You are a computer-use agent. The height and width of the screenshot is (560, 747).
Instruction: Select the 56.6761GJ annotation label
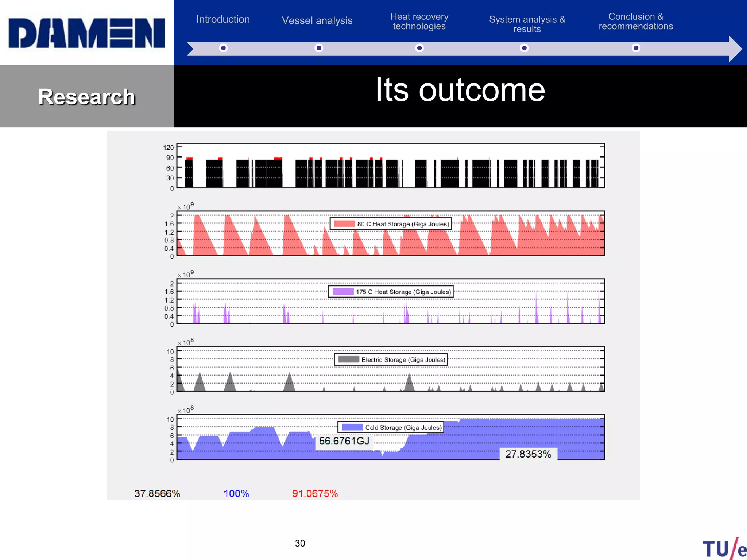(x=344, y=441)
